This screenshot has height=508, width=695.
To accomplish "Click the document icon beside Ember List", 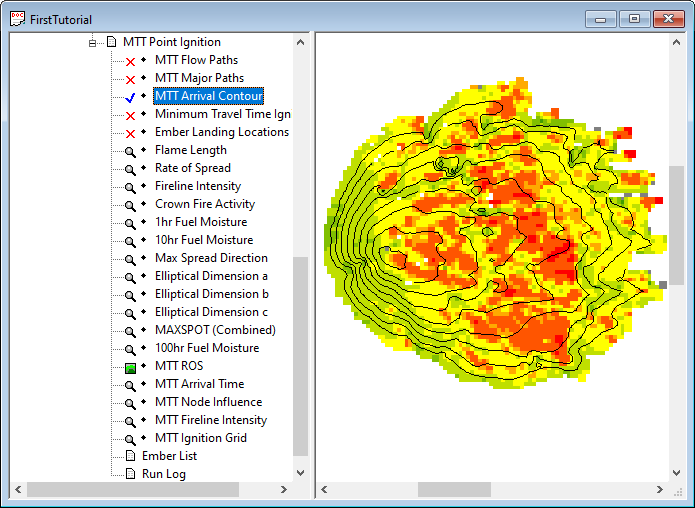I will 130,456.
